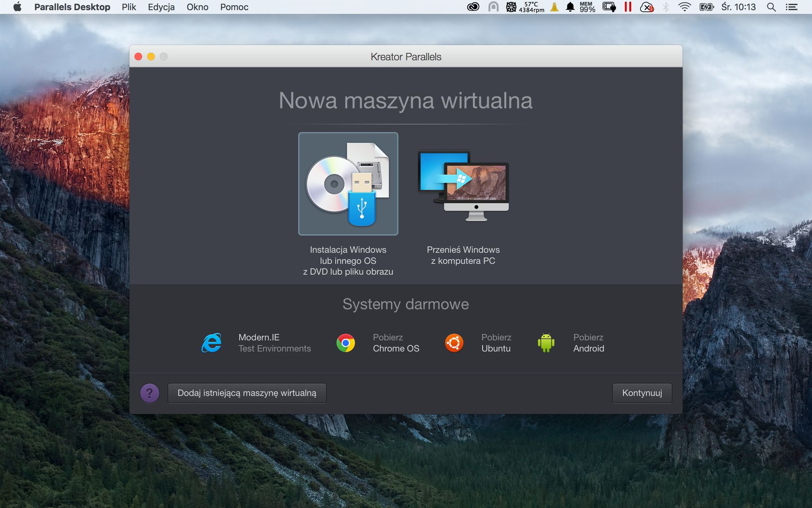Open Creative Cloud menu bar icon
812x508 pixels.
point(473,7)
